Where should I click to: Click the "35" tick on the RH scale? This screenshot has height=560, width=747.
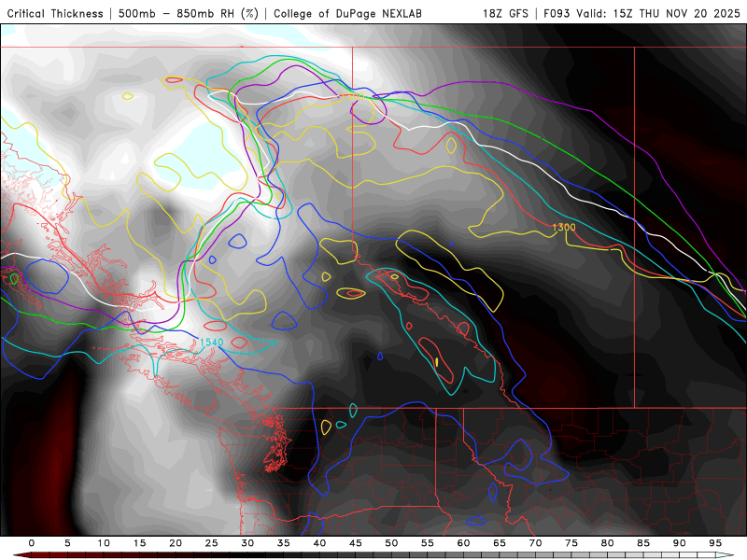tap(284, 543)
